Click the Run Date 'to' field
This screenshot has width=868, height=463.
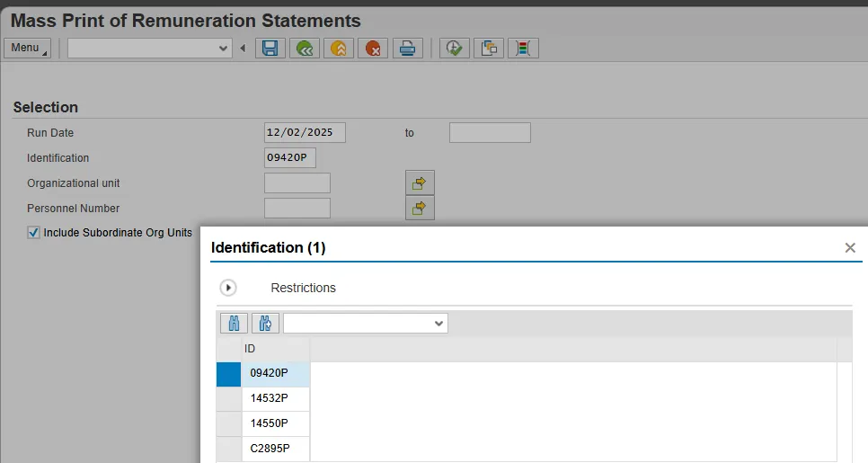pos(490,133)
